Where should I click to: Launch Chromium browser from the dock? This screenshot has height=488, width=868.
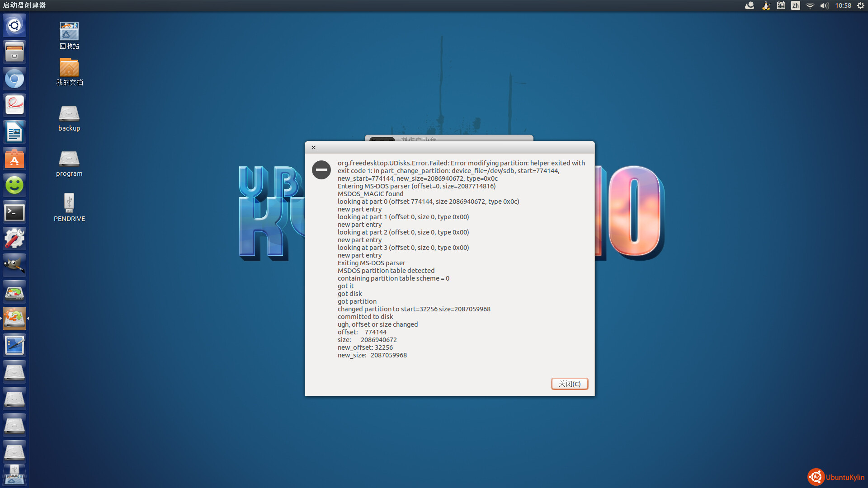tap(14, 79)
